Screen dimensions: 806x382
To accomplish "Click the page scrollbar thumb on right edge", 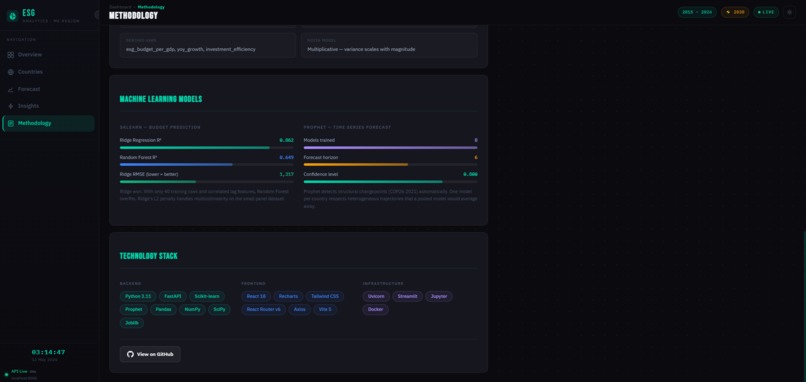I will click(x=804, y=306).
